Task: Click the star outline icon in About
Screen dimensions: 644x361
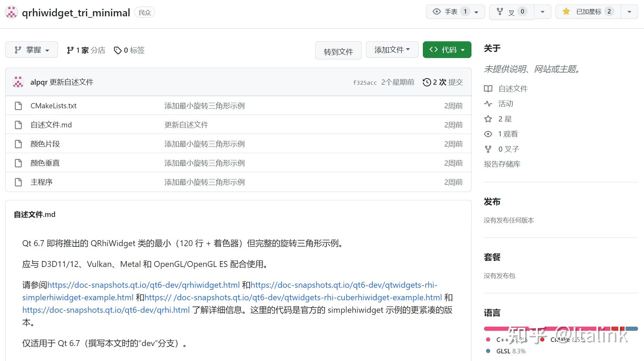Action: [x=488, y=119]
